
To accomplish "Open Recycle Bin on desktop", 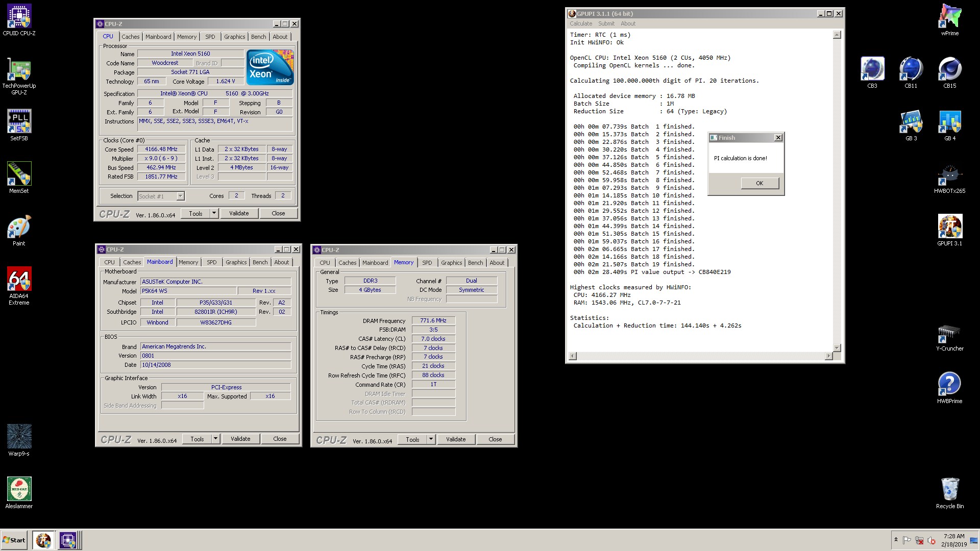I will pyautogui.click(x=949, y=493).
